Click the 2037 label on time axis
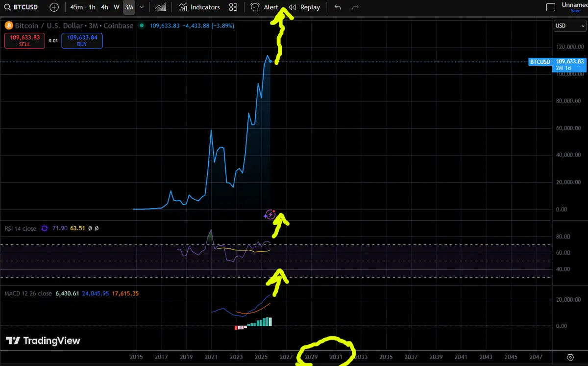 (x=411, y=357)
